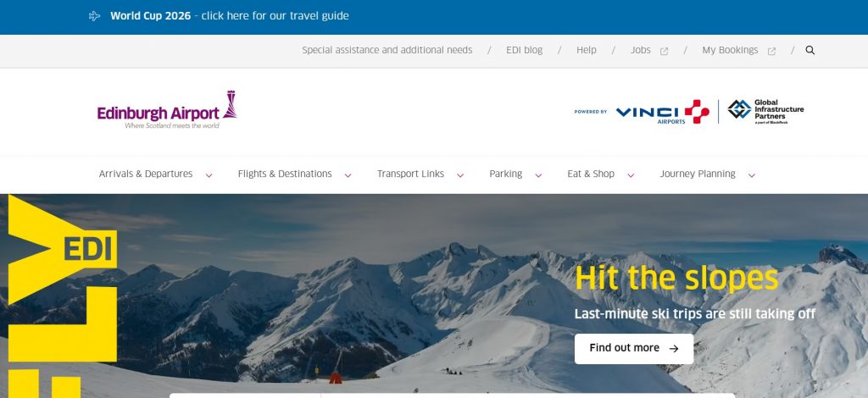
Task: Click the airplane icon in the blue banner
Action: [x=95, y=16]
